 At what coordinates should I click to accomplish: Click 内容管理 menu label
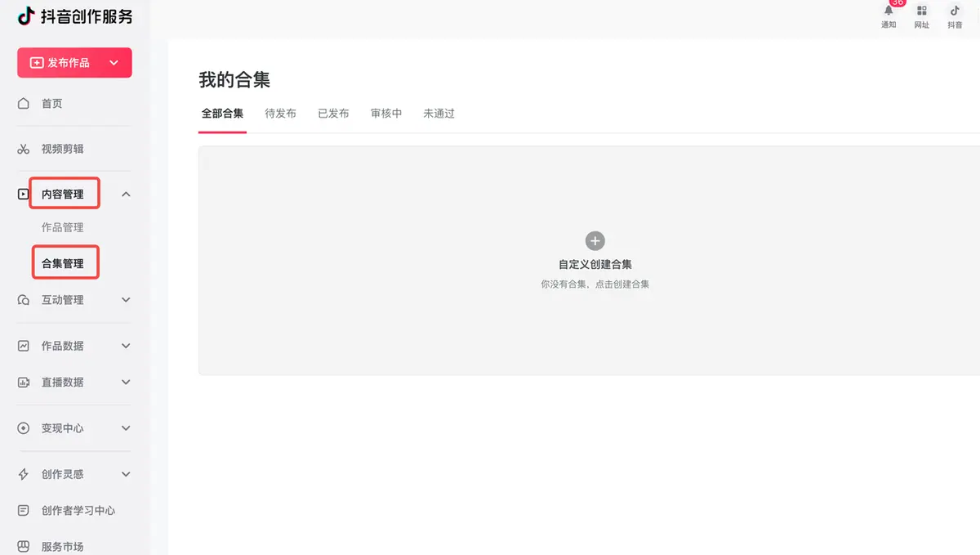click(x=63, y=195)
